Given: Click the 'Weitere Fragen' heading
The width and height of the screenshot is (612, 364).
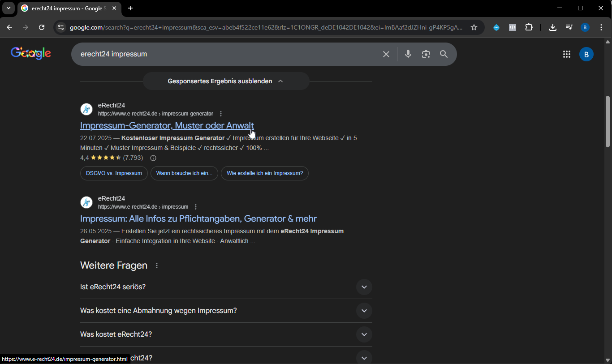Looking at the screenshot, I should tap(114, 266).
